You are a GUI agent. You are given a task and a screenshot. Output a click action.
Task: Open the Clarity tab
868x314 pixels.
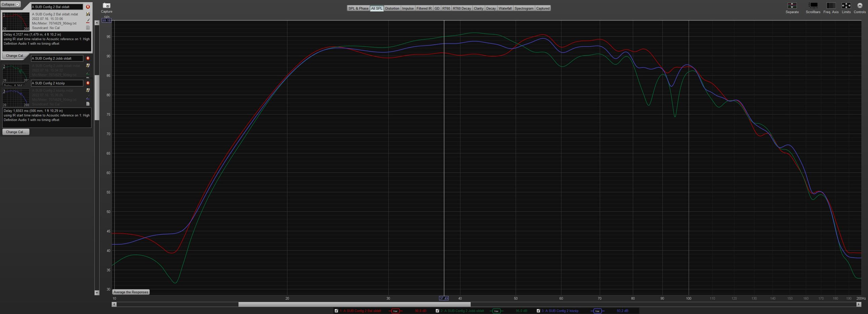(478, 8)
